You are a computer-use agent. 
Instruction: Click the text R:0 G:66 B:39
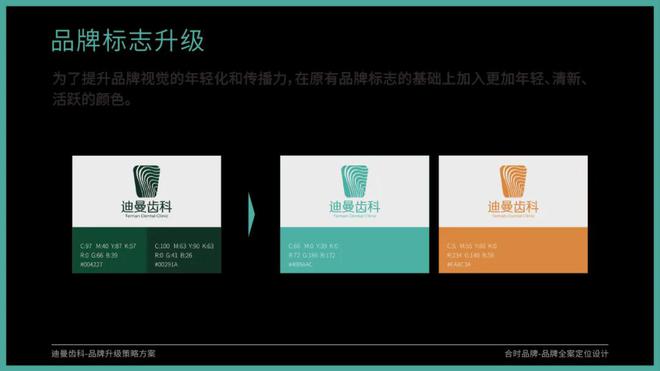tap(99, 255)
